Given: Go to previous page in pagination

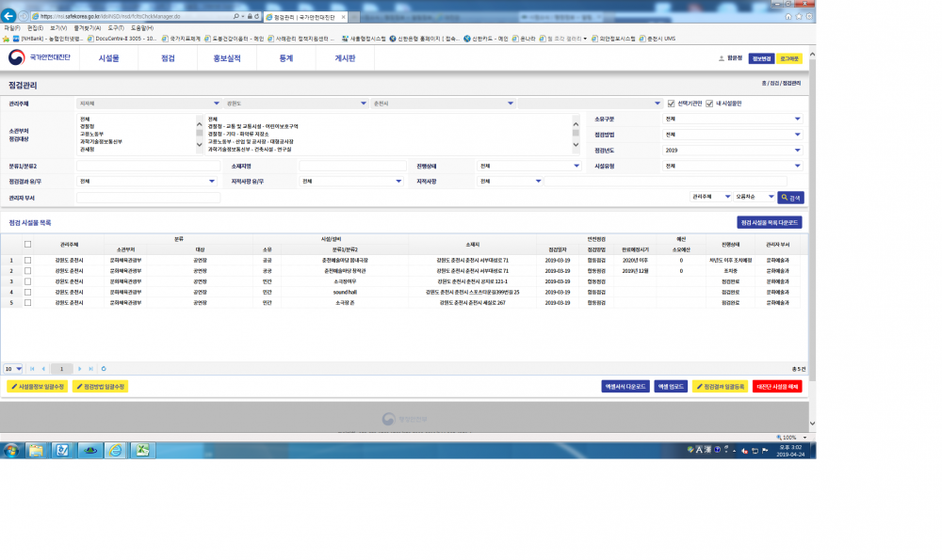Looking at the screenshot, I should (43, 369).
